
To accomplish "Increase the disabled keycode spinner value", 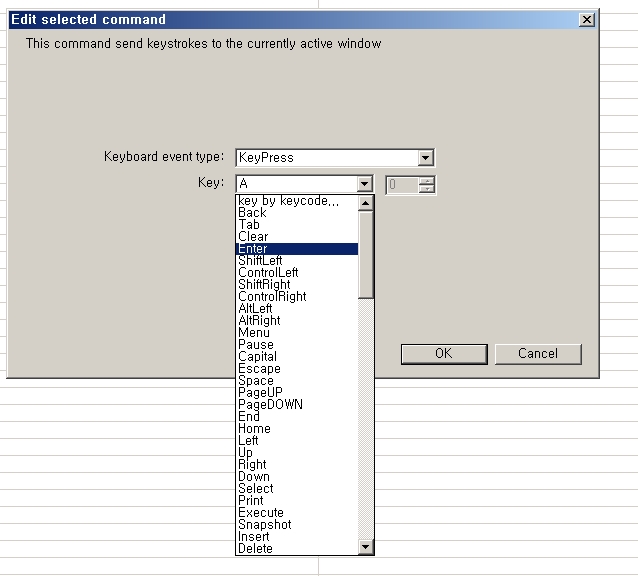I will click(x=427, y=181).
